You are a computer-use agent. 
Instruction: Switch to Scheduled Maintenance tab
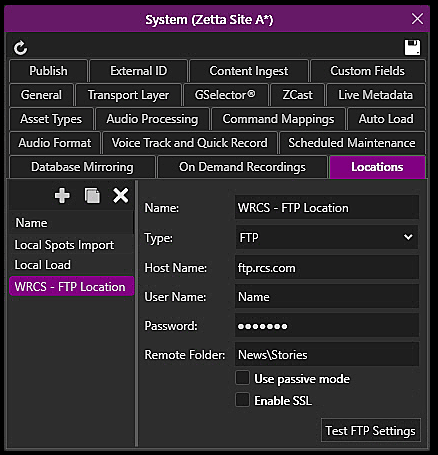[x=352, y=143]
